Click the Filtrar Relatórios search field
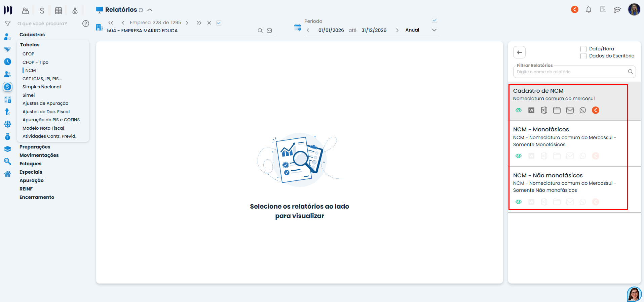The width and height of the screenshot is (644, 302). pos(571,72)
